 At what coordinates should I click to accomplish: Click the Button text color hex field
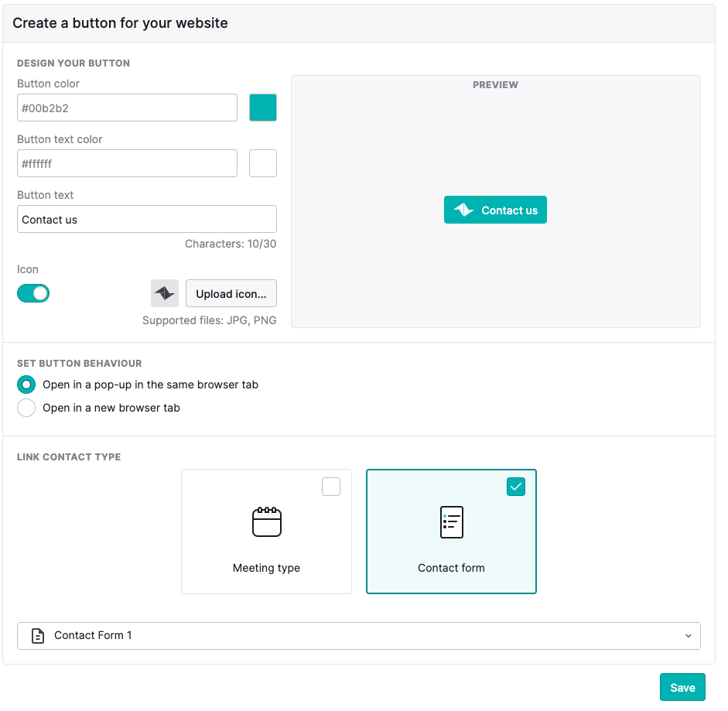tap(127, 163)
